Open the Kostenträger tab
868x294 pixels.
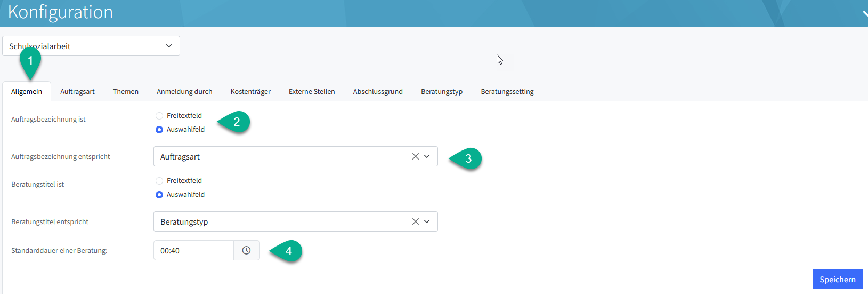tap(250, 92)
